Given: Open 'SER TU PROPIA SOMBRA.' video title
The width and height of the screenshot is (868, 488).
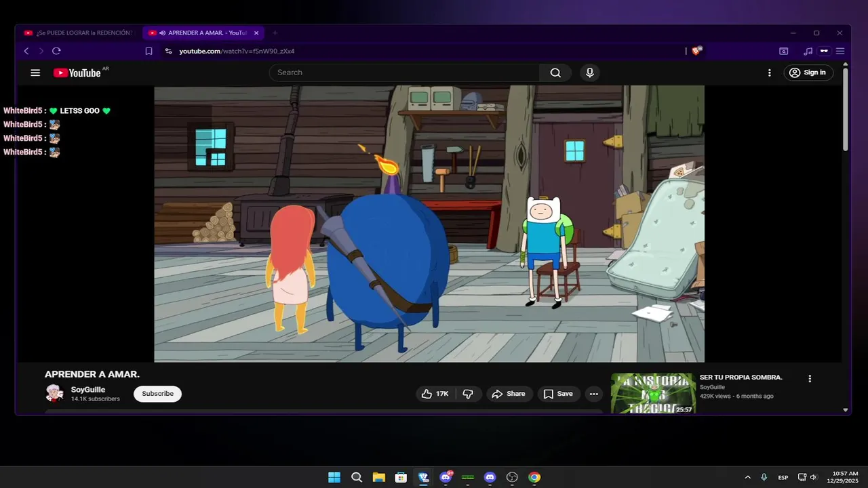Looking at the screenshot, I should pos(741,378).
